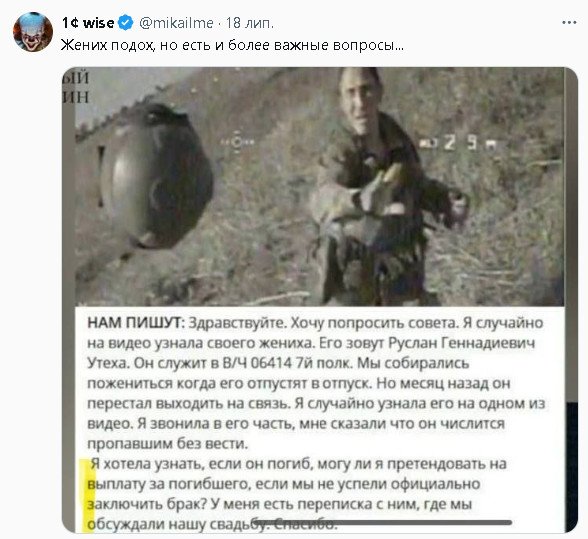Open the clown avatar profile picture
The height and width of the screenshot is (539, 588).
(x=33, y=32)
